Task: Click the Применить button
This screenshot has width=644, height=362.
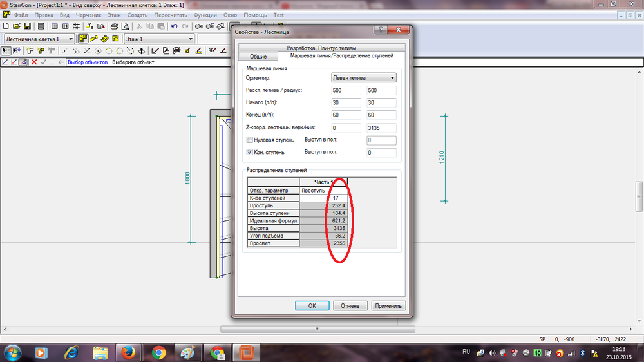Action: pyautogui.click(x=388, y=306)
